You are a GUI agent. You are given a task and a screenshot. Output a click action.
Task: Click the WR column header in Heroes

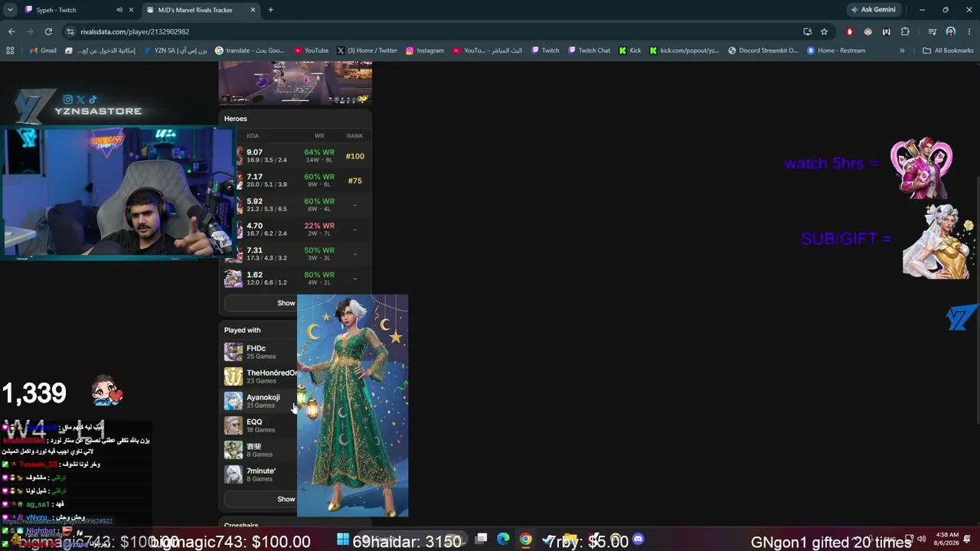[319, 136]
